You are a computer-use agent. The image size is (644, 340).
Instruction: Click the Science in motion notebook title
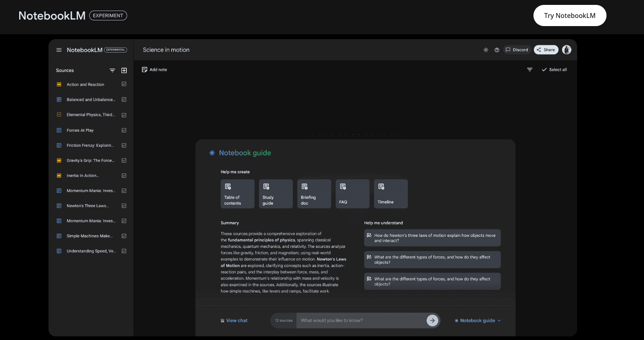166,50
